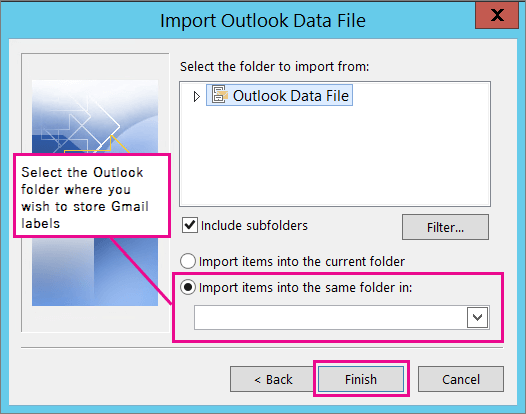Toggle the Include subfolders checkbox

pos(190,225)
